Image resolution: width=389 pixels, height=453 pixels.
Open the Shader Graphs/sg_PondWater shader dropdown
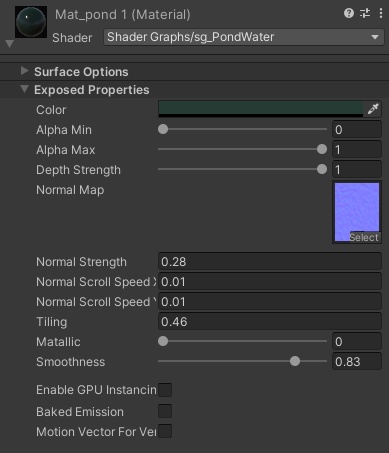244,37
